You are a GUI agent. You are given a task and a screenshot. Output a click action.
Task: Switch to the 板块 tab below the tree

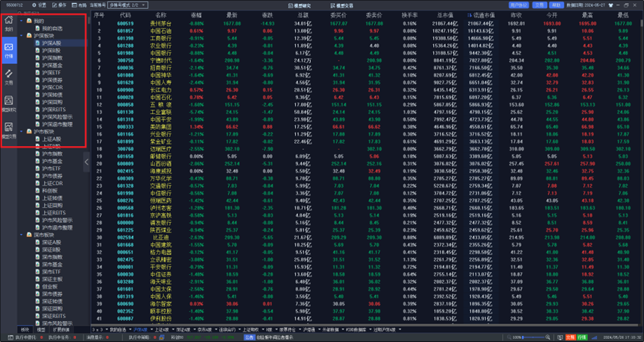click(x=25, y=329)
